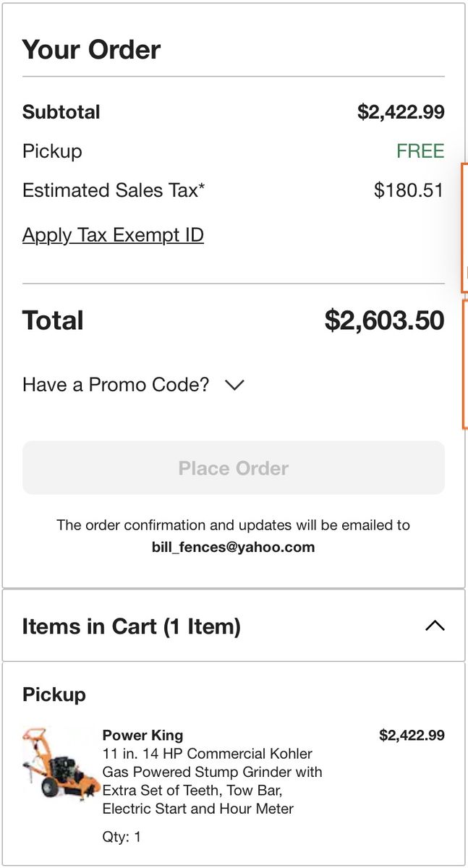
Task: Click the "Your Order" heading
Action: [x=91, y=50]
